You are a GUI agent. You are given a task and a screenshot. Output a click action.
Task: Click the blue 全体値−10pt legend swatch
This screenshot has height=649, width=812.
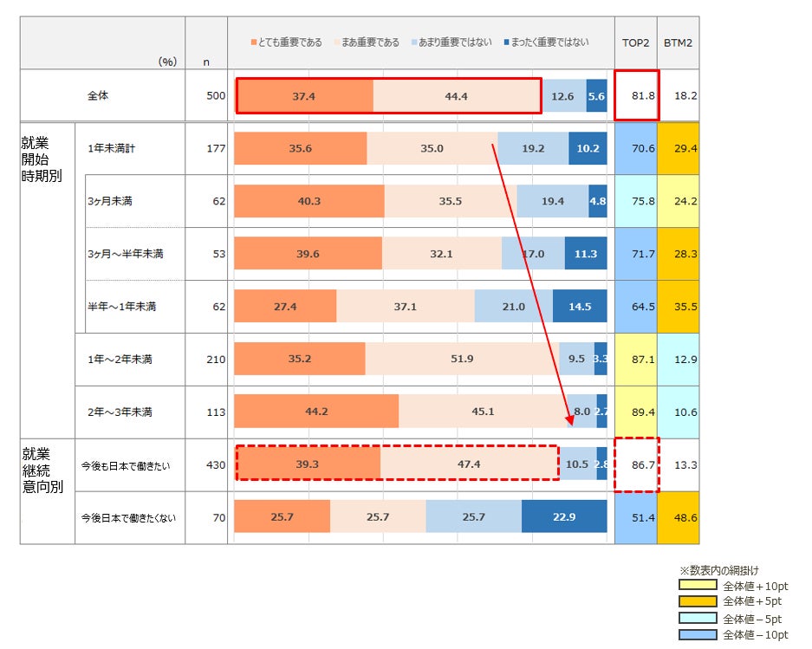point(698,634)
